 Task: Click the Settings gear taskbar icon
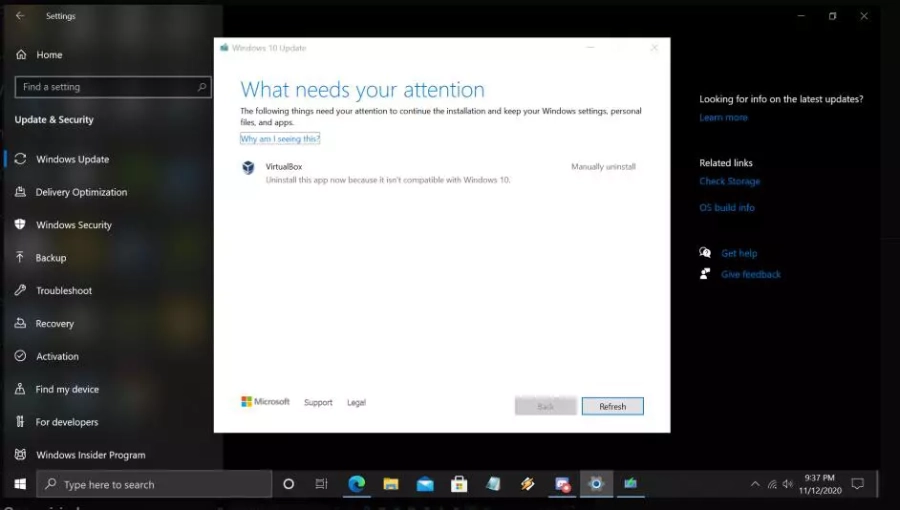[x=596, y=484]
